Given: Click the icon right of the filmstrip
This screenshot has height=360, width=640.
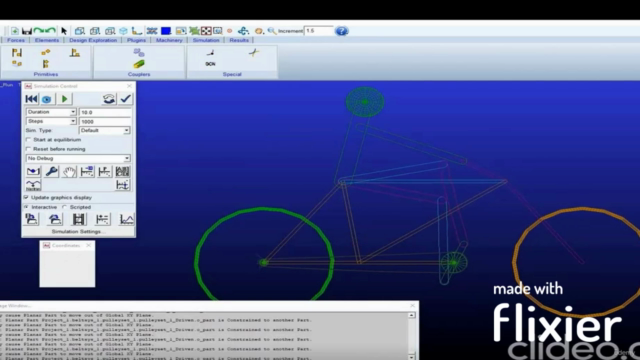Looking at the screenshot, I should tap(102, 219).
